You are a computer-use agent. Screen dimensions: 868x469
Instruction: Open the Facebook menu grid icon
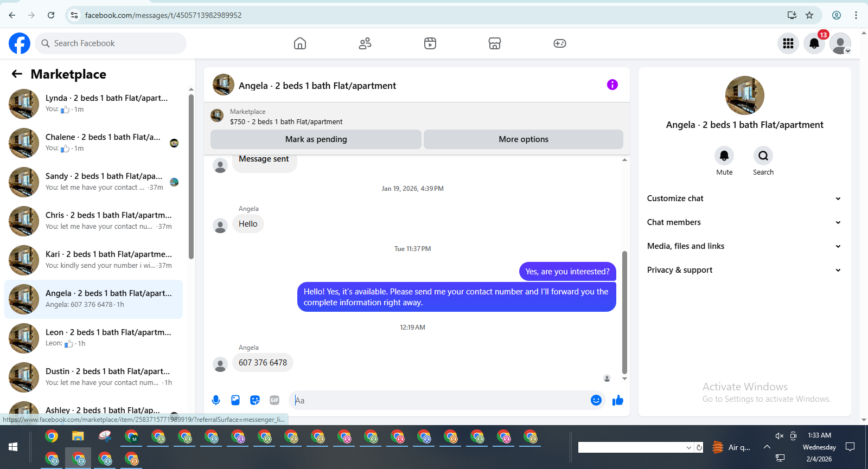788,43
